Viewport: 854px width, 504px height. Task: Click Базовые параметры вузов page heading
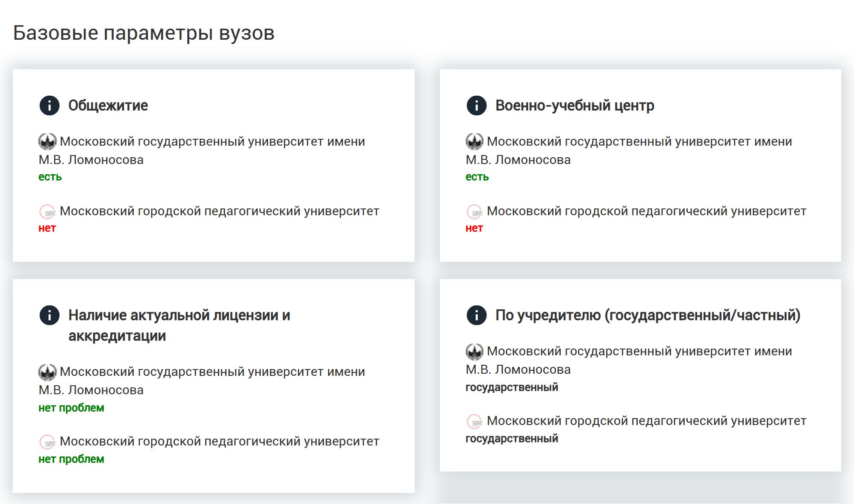pos(144,33)
